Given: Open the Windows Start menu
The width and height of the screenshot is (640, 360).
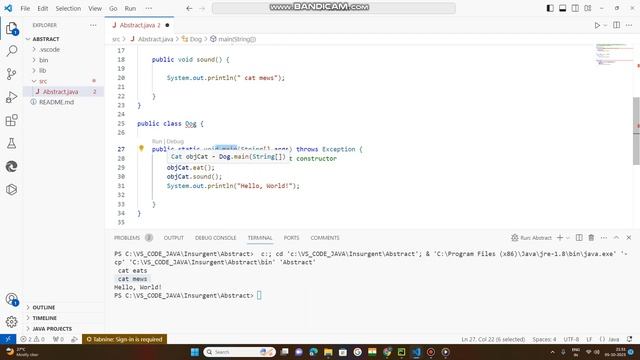Looking at the screenshot, I should (195, 352).
